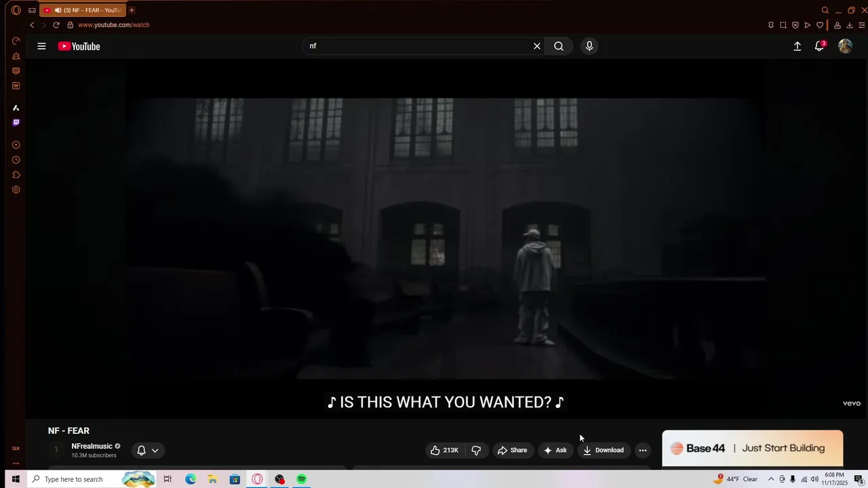Image resolution: width=868 pixels, height=488 pixels.
Task: Open Opera GX workspaces icon beside the tab
Action: [32, 10]
